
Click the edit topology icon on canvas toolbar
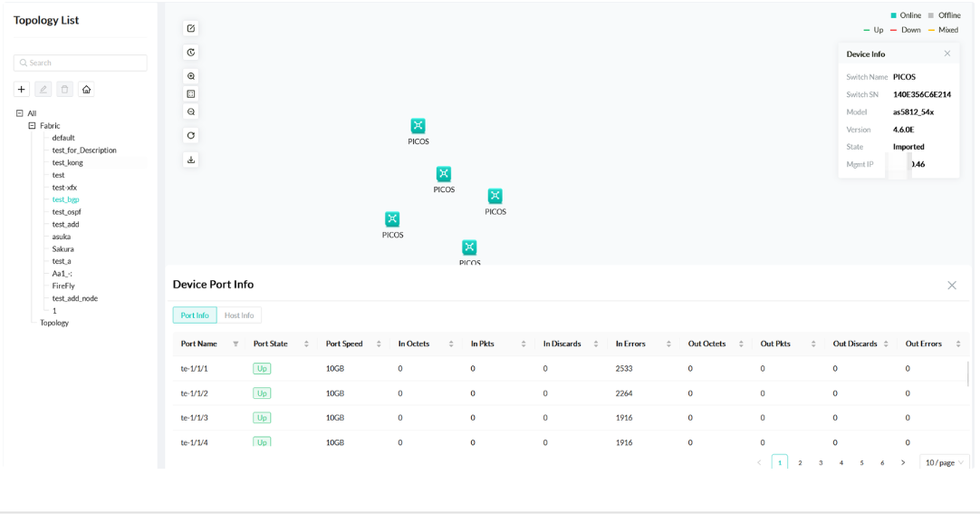pos(191,29)
